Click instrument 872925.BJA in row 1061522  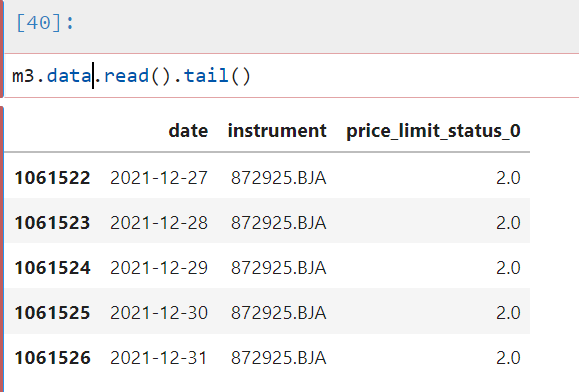coord(278,178)
